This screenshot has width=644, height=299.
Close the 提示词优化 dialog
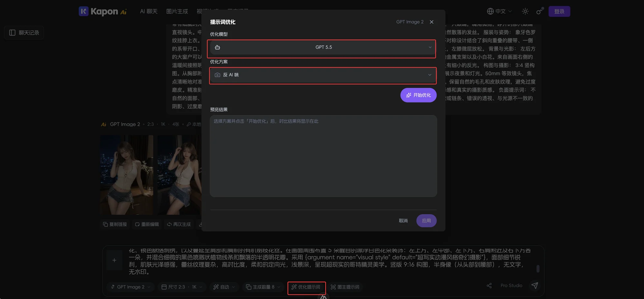click(431, 22)
